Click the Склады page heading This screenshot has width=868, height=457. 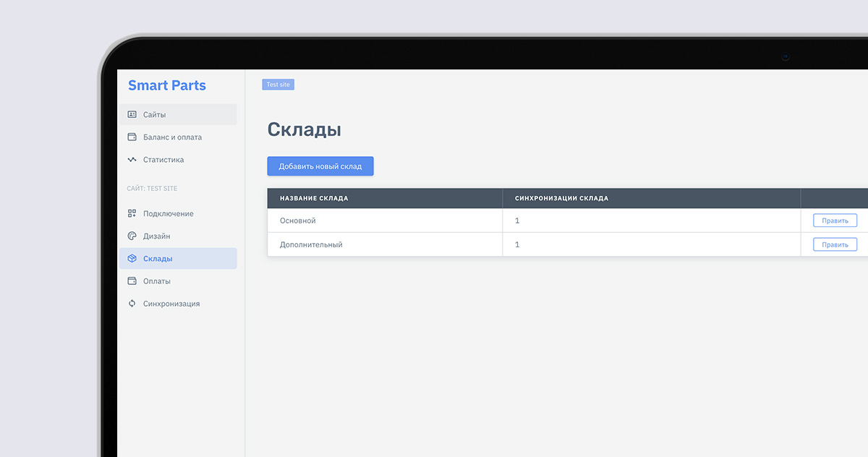304,129
